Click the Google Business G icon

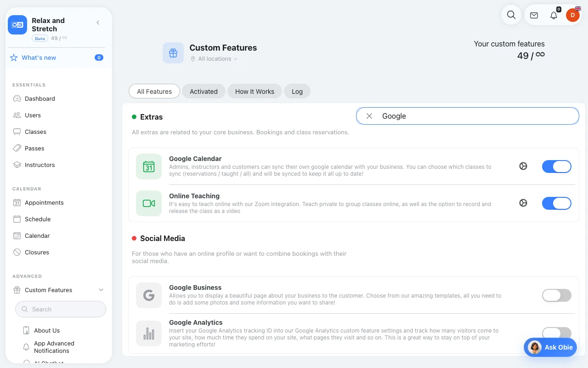149,295
